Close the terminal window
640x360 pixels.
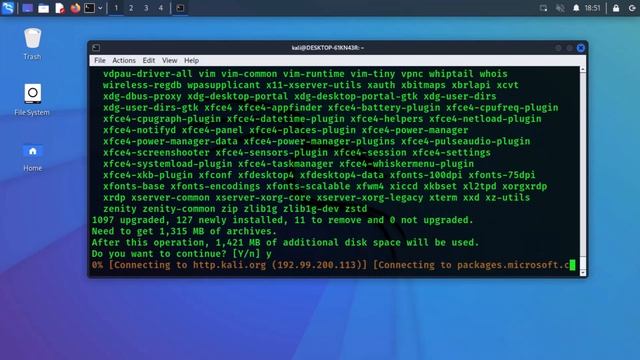point(581,48)
